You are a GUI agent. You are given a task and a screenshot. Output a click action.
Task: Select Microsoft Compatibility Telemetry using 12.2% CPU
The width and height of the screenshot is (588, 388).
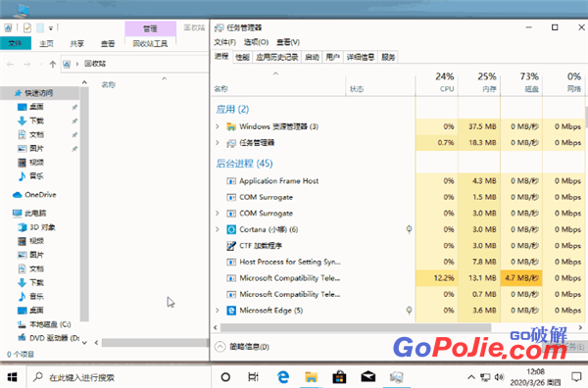[398, 278]
